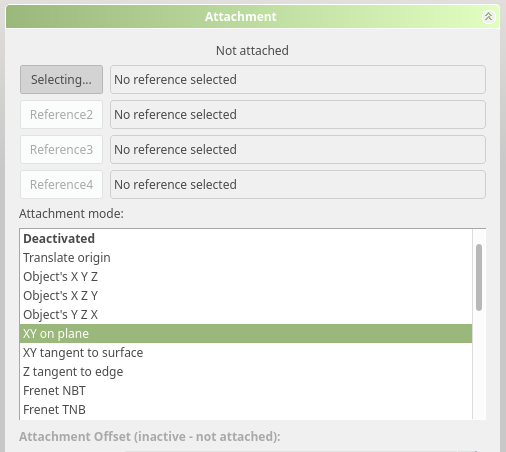
Task: Click the Reference4 button
Action: point(61,185)
